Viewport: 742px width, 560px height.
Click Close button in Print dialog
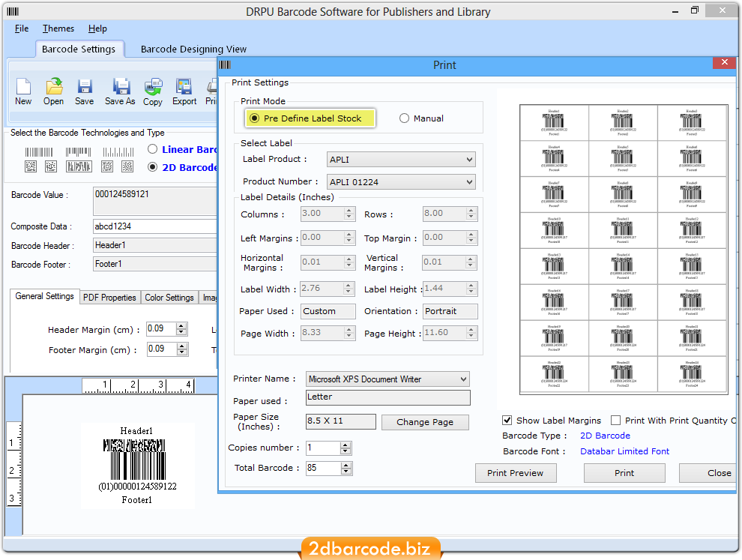point(709,473)
